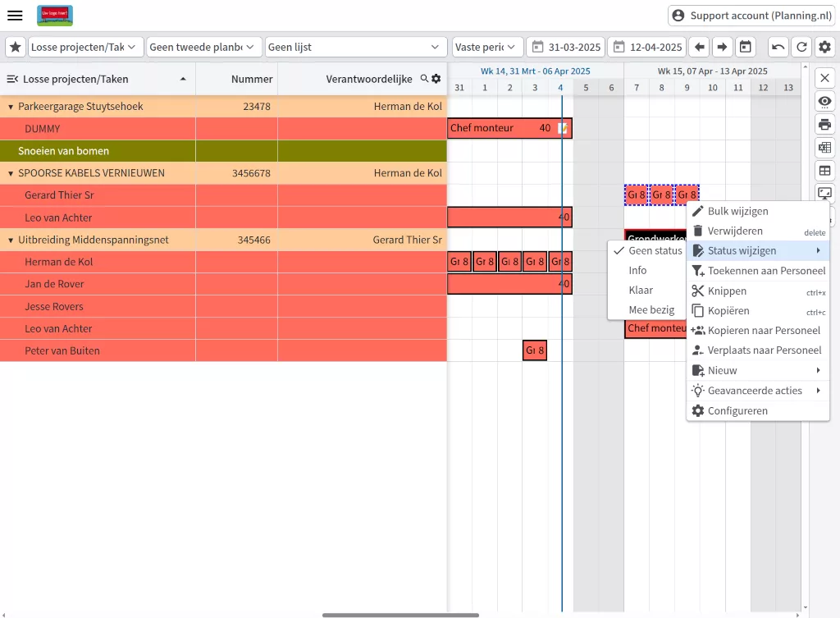Click the favorites star icon
Screen dimensions: 840x618
tap(16, 47)
